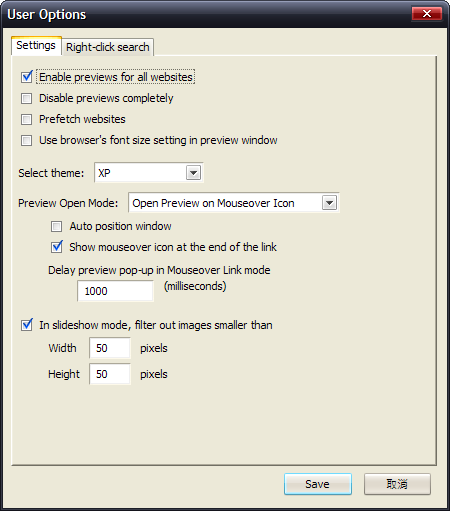Click the Open Preview on Mouseover Icon field
450x511 pixels.
click(234, 203)
